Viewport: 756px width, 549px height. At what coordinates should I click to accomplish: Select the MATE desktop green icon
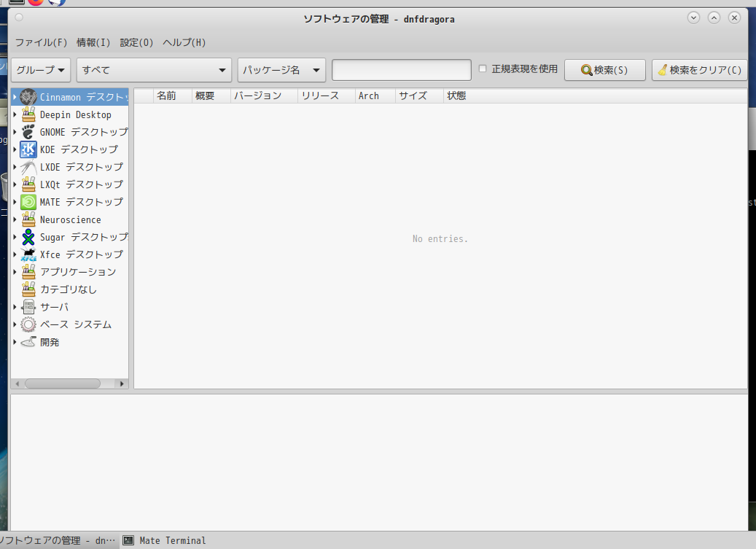(x=28, y=202)
